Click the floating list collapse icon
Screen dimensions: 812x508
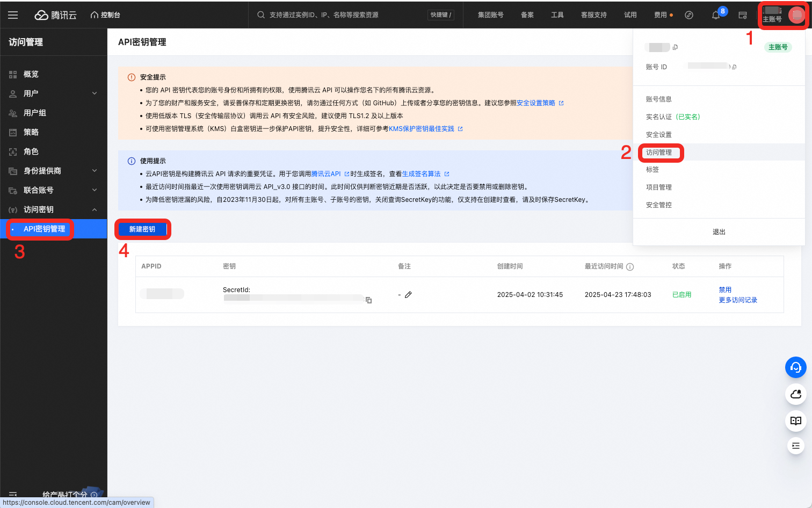click(x=796, y=446)
